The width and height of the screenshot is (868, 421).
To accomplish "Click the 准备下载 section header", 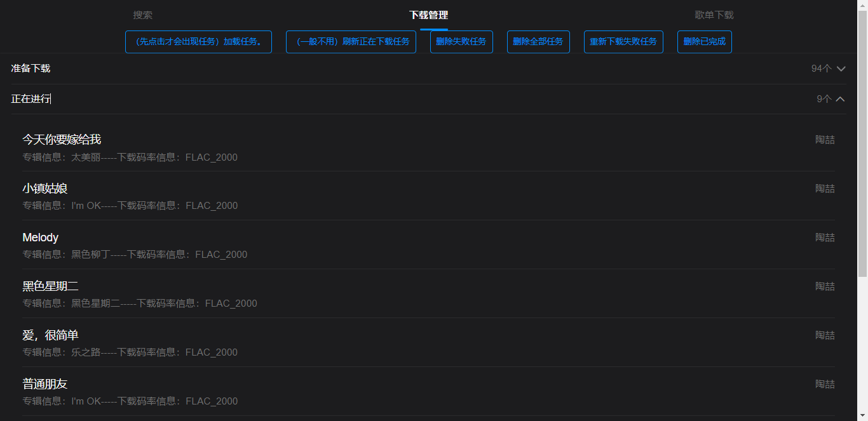I will (428, 69).
